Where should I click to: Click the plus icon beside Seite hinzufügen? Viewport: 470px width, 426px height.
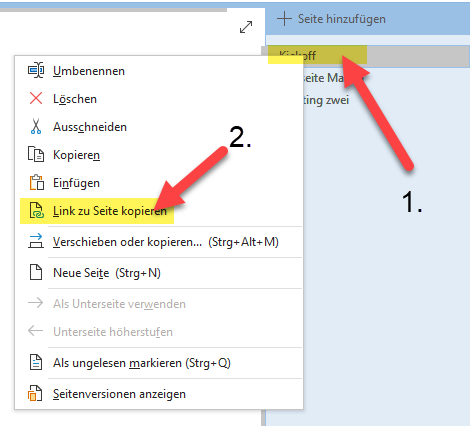pyautogui.click(x=284, y=19)
